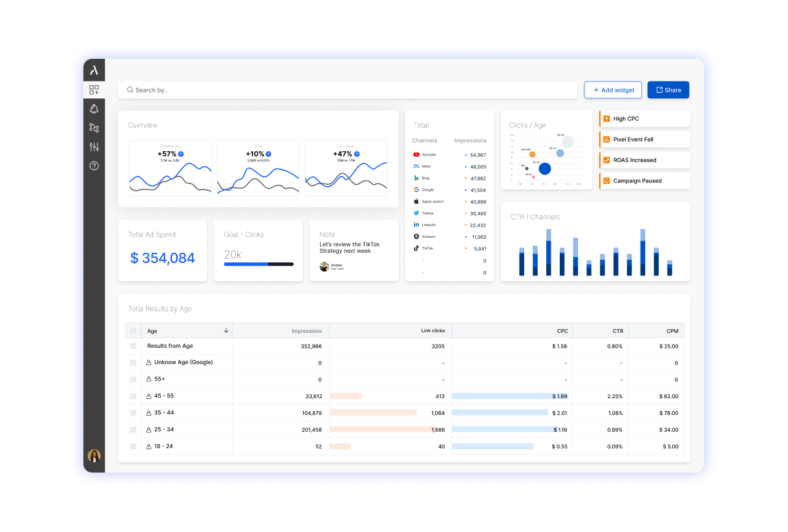The height and width of the screenshot is (532, 788).
Task: Open the sliders settings icon in sidebar
Action: pyautogui.click(x=94, y=147)
